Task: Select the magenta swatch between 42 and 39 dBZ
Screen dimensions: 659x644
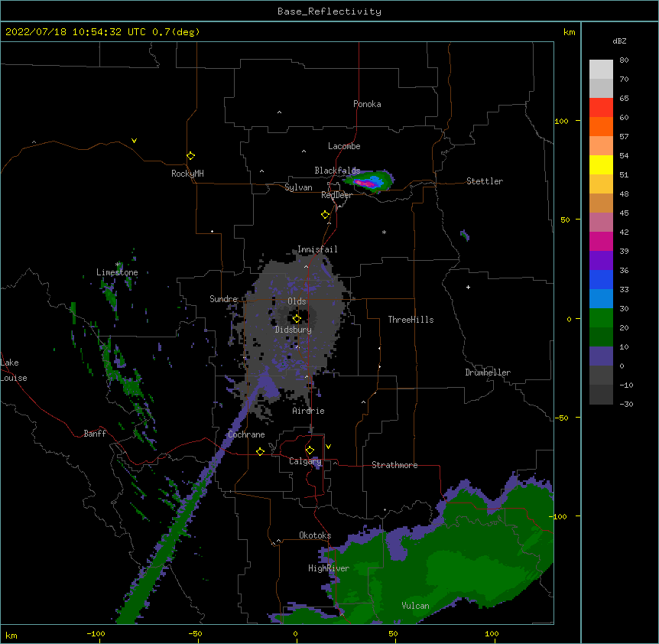Action: point(601,241)
